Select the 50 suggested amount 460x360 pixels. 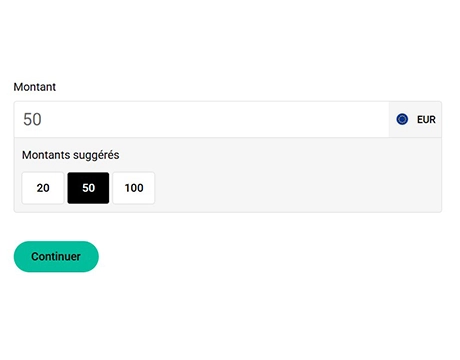tap(88, 188)
